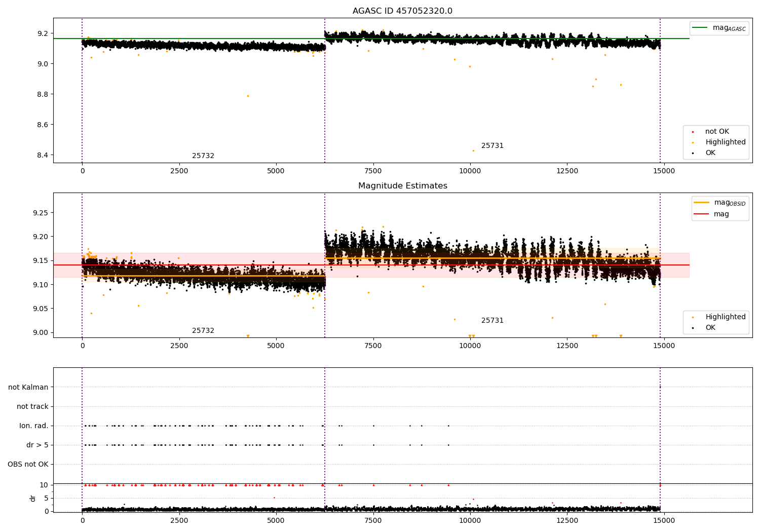The width and height of the screenshot is (760, 532).
Task: Click the 25731 label in the top plot
Action: [492, 146]
